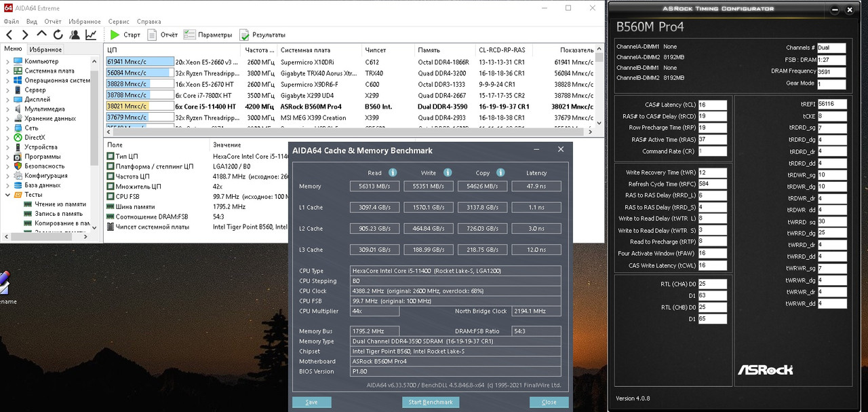The image size is (868, 412).
Task: Expand the Хранение данных tree node
Action: 7,118
